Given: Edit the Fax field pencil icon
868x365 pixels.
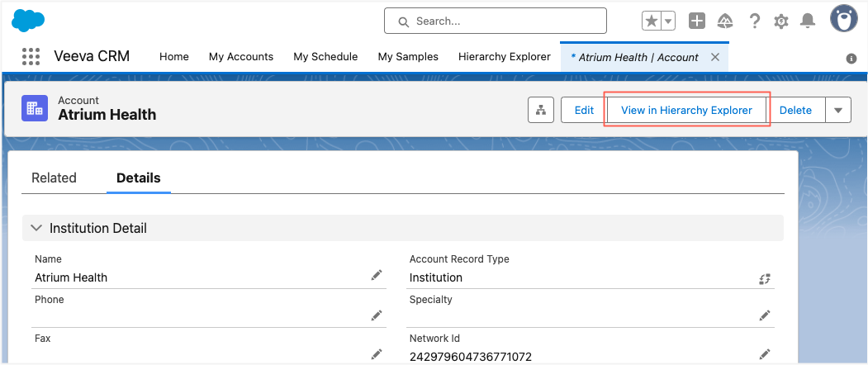Looking at the screenshot, I should 377,353.
